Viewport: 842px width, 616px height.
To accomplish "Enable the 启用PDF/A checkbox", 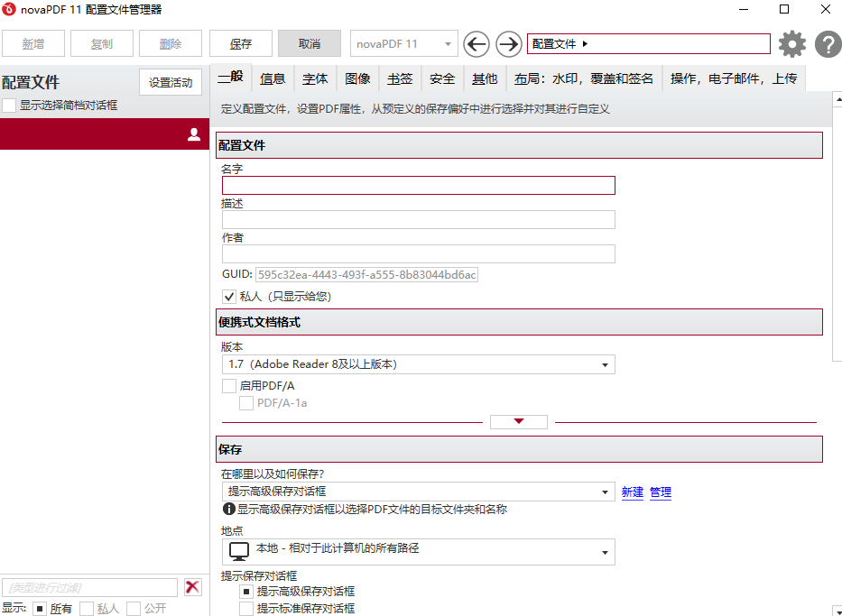I will pos(228,385).
